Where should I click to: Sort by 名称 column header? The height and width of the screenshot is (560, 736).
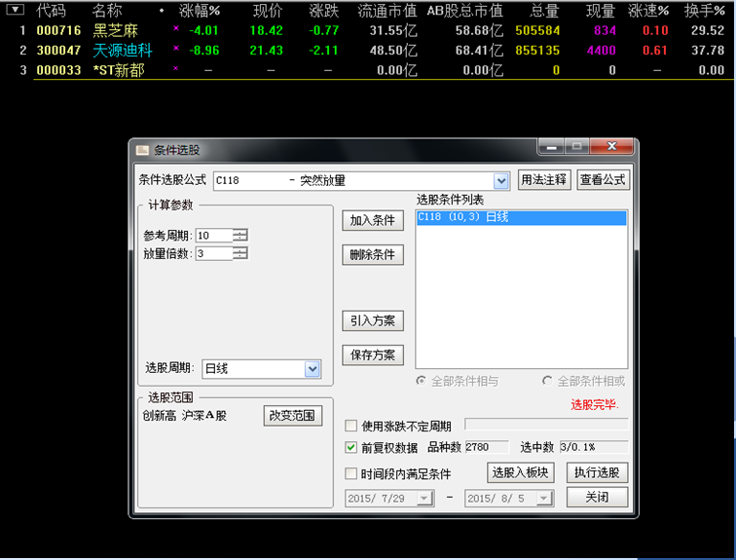pyautogui.click(x=107, y=11)
